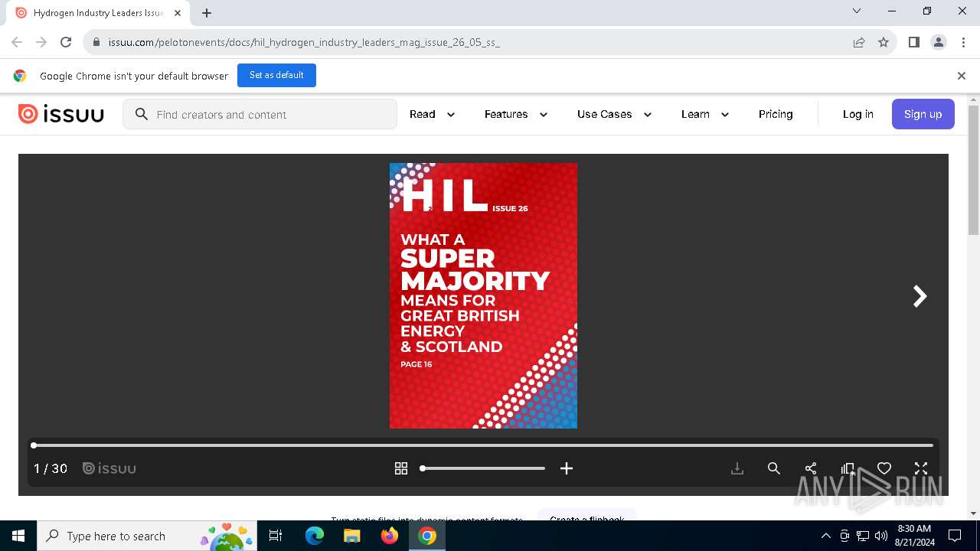
Task: Click the HIL Issue 26 magazine cover
Action: pyautogui.click(x=483, y=295)
